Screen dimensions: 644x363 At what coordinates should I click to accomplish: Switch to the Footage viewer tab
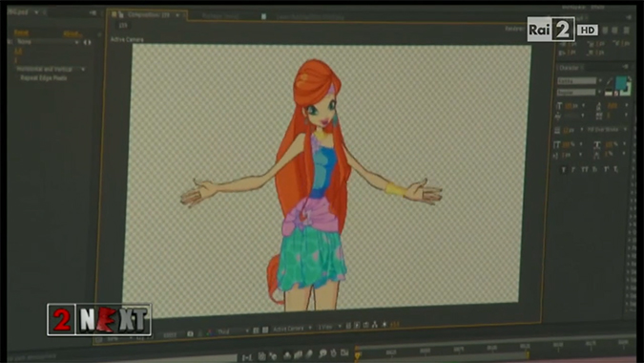[x=220, y=16]
